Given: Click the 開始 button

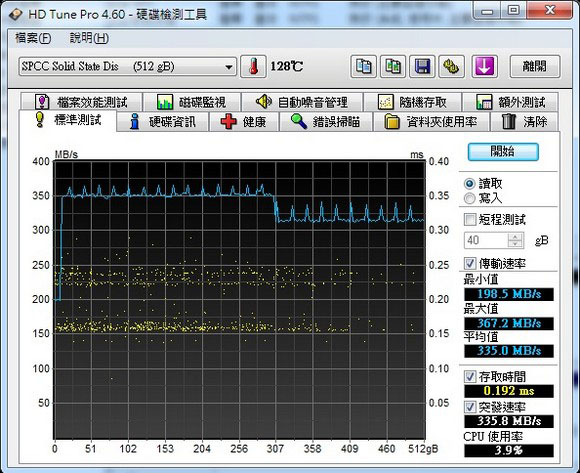Looking at the screenshot, I should (x=503, y=152).
